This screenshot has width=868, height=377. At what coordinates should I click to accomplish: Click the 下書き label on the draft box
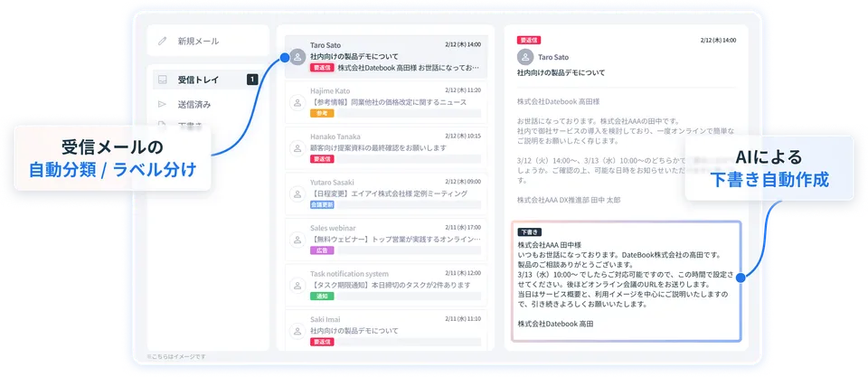point(530,232)
